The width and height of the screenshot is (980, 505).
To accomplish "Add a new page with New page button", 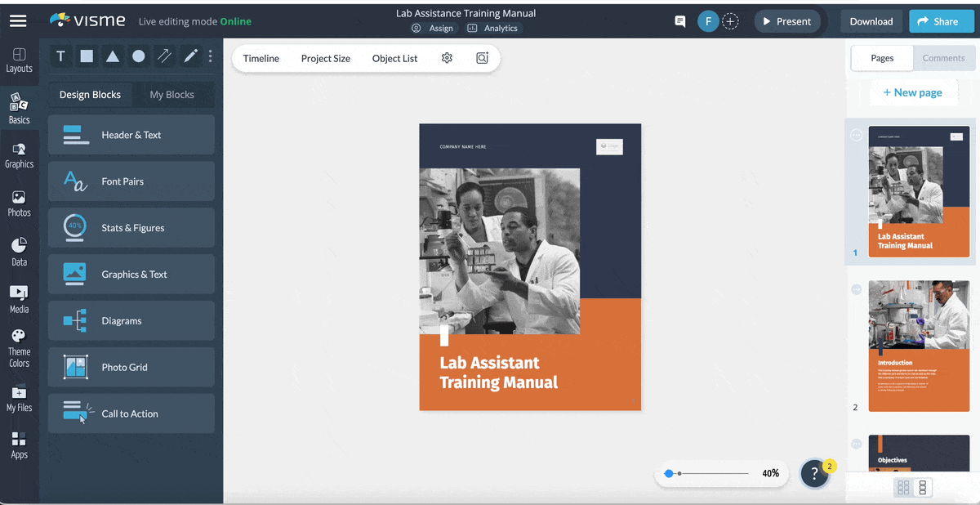I will 913,92.
